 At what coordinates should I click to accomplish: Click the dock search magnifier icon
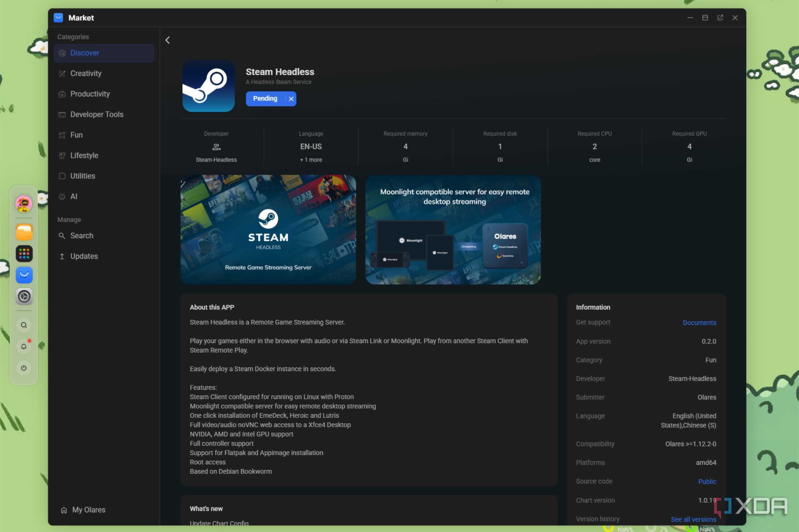24,325
